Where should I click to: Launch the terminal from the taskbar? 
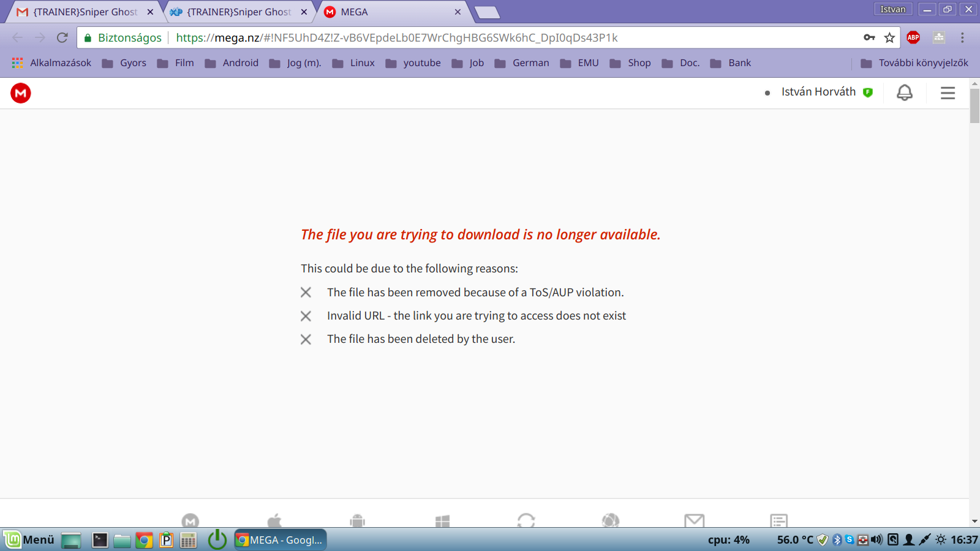100,540
